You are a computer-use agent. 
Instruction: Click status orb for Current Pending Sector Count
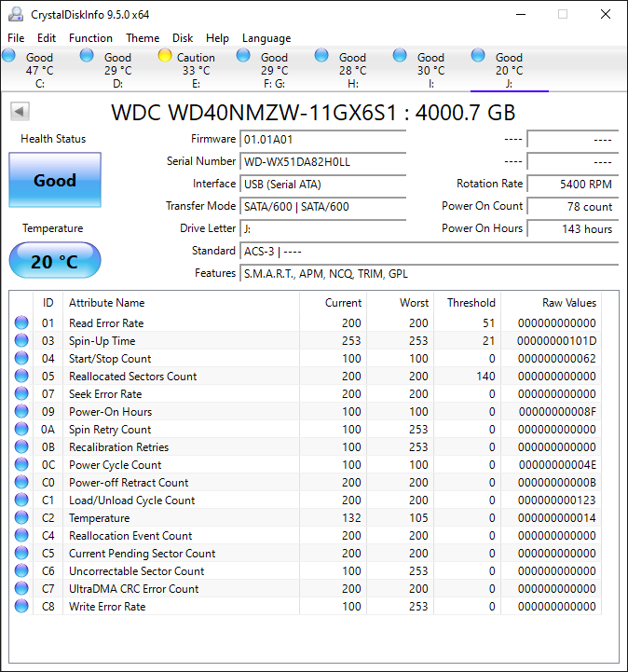coord(21,553)
